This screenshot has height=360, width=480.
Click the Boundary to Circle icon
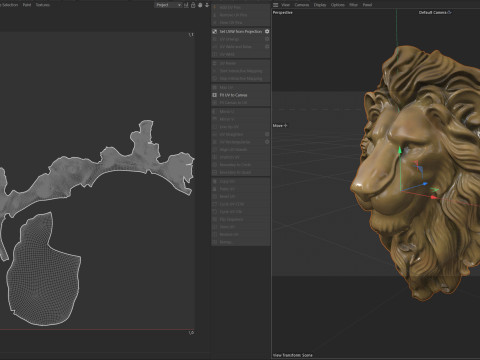click(215, 165)
